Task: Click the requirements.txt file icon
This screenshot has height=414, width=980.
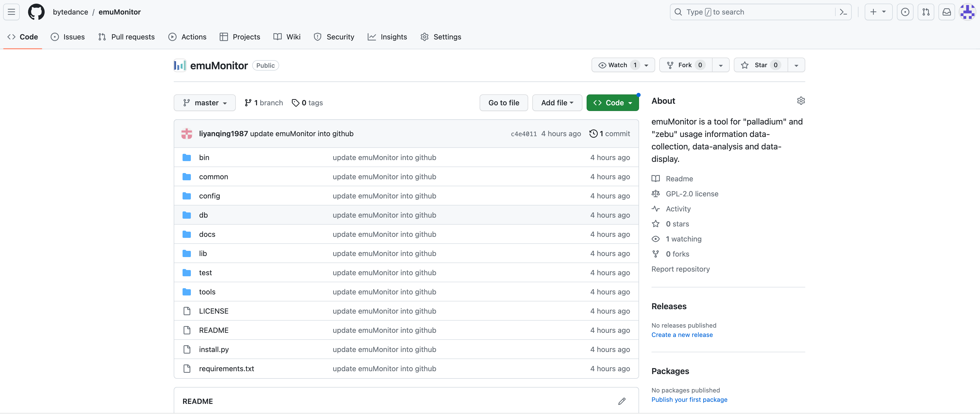Action: click(x=187, y=368)
